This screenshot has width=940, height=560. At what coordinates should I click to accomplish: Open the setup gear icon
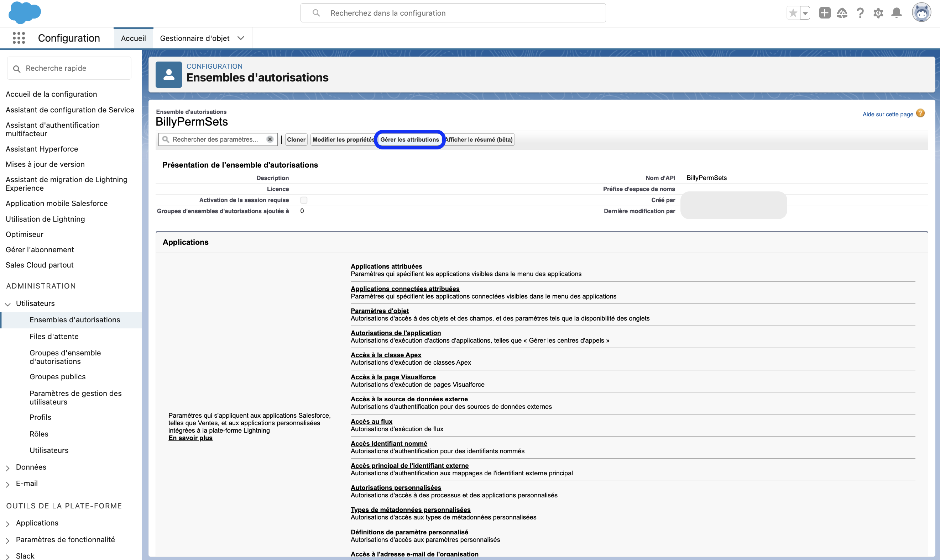[878, 13]
